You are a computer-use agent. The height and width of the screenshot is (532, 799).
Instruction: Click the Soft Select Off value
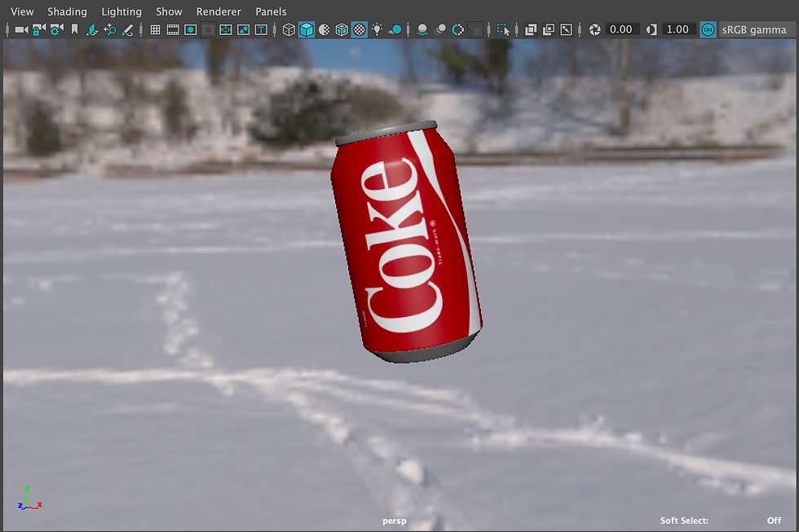[774, 521]
